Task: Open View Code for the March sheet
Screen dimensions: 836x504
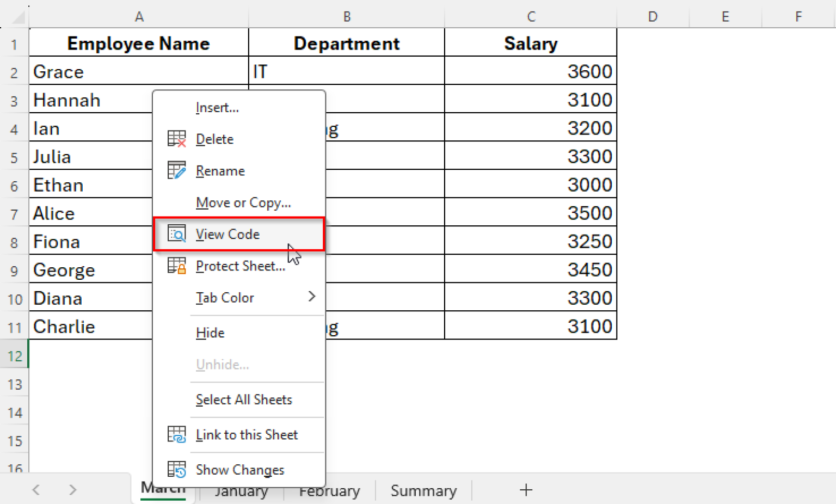Action: coord(228,234)
